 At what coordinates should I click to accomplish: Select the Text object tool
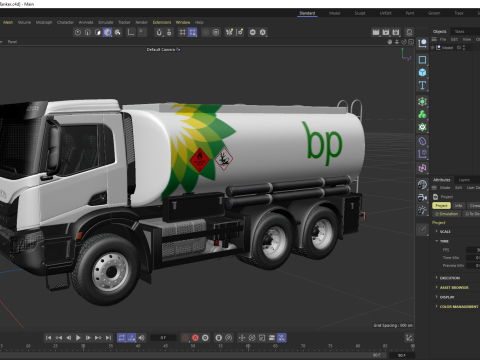422,85
